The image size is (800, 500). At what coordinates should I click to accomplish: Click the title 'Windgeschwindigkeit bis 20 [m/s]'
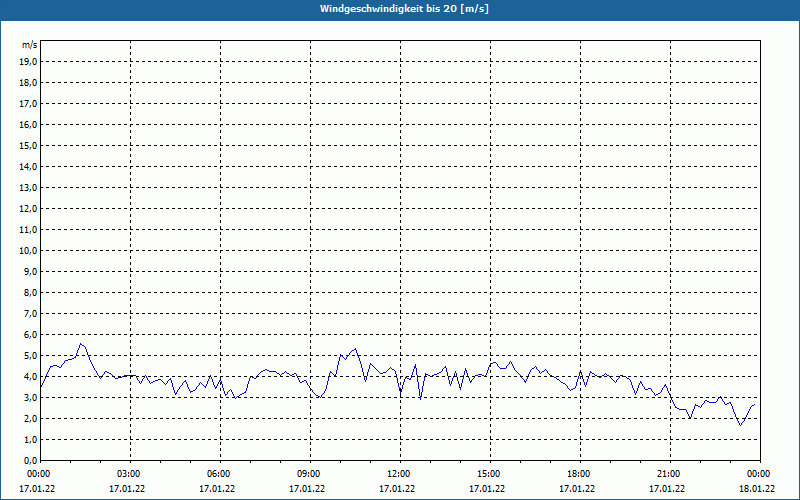tap(404, 9)
